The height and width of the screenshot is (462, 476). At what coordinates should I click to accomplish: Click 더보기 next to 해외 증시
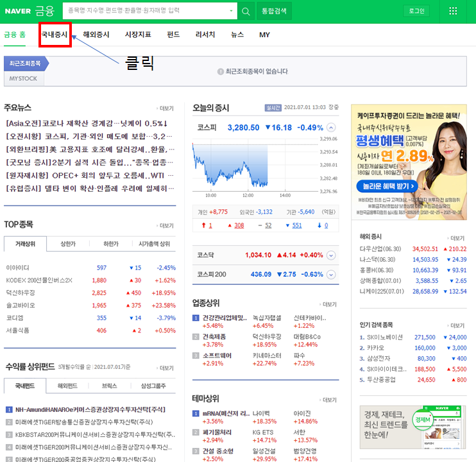point(456,238)
